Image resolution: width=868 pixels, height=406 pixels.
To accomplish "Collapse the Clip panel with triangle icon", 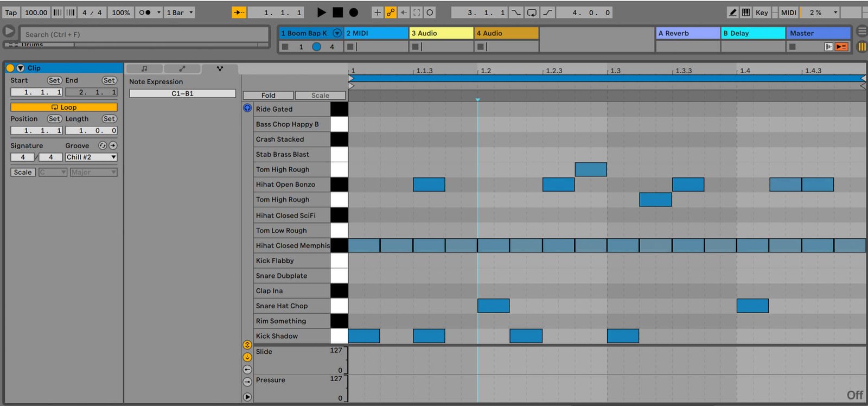I will click(x=20, y=68).
